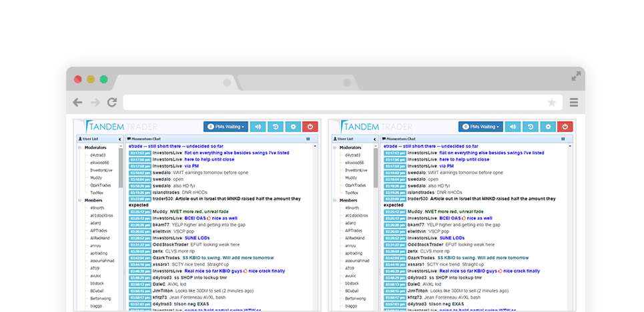Select member a01stockbros in right panel
Viewport: 644px width, 312px height.
click(x=356, y=215)
